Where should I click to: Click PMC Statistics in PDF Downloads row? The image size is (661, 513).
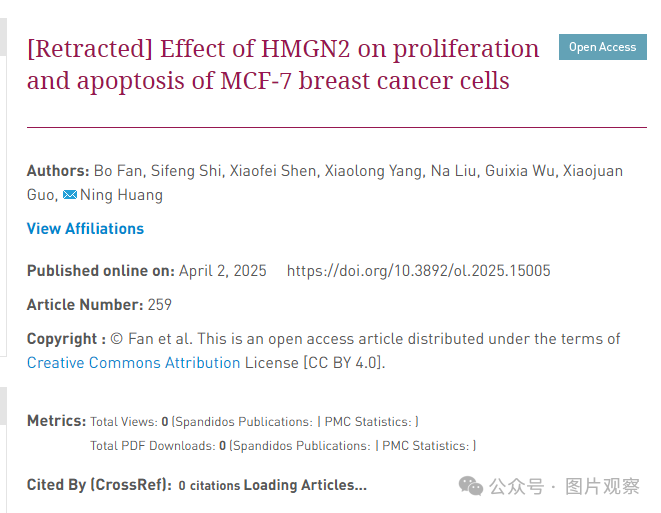[426, 446]
